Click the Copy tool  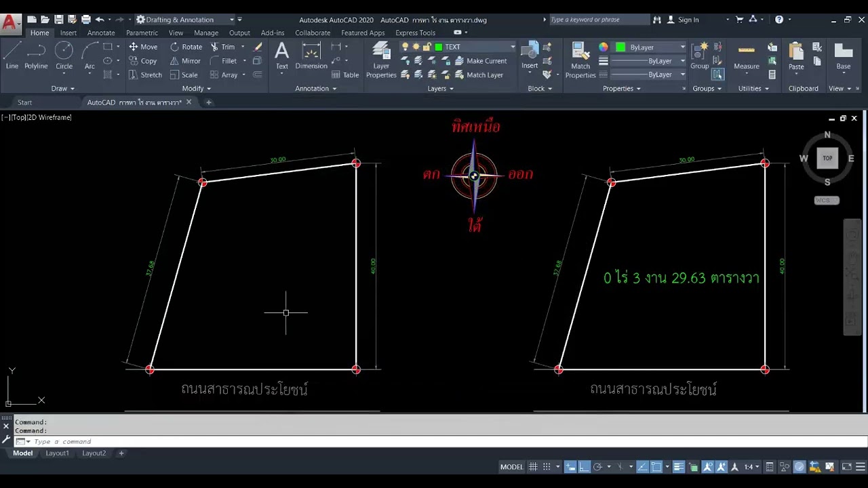[x=143, y=61]
